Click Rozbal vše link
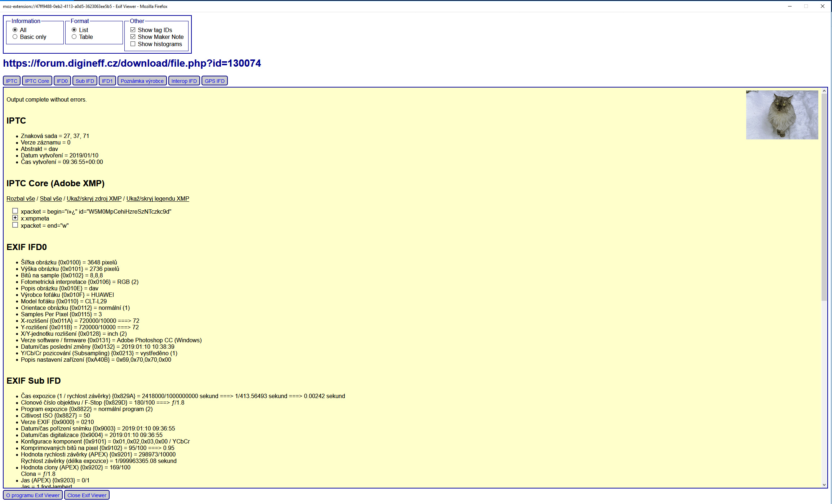This screenshot has width=832, height=504. tap(21, 199)
